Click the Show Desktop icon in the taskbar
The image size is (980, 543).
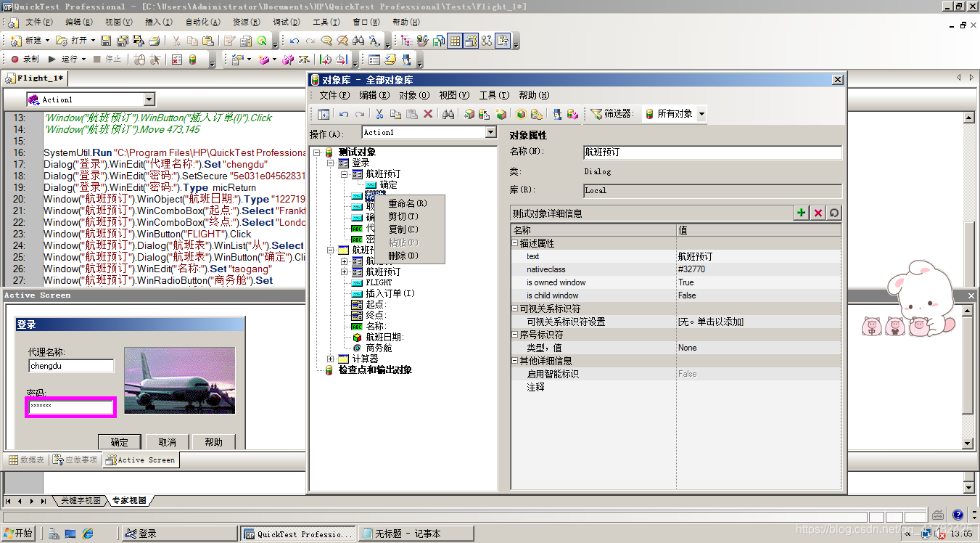click(70, 534)
